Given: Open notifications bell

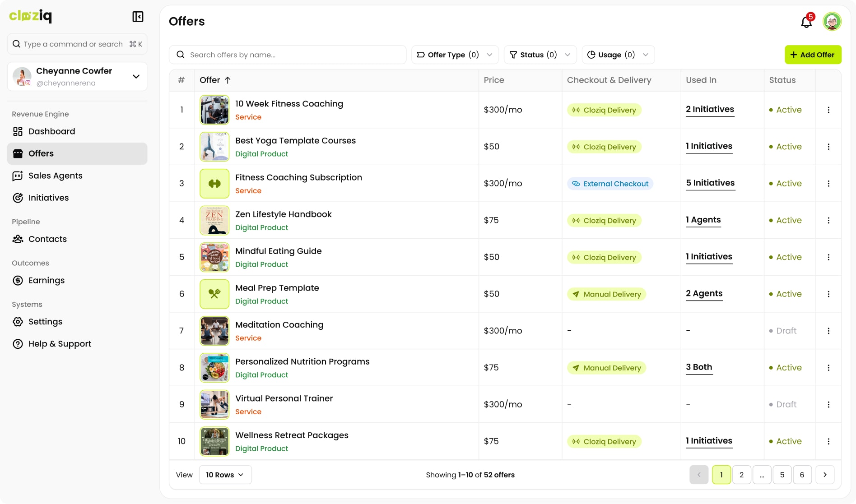Looking at the screenshot, I should (807, 21).
